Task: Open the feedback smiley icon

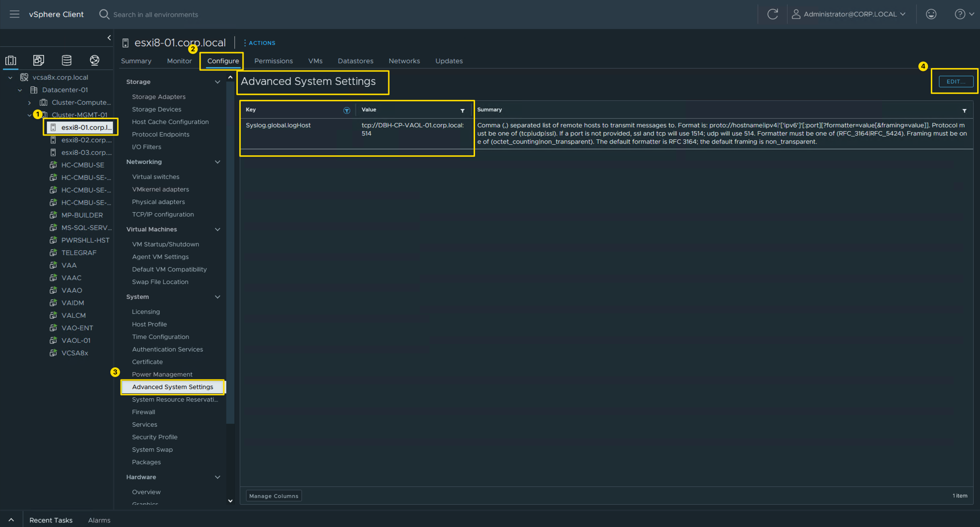Action: tap(931, 14)
